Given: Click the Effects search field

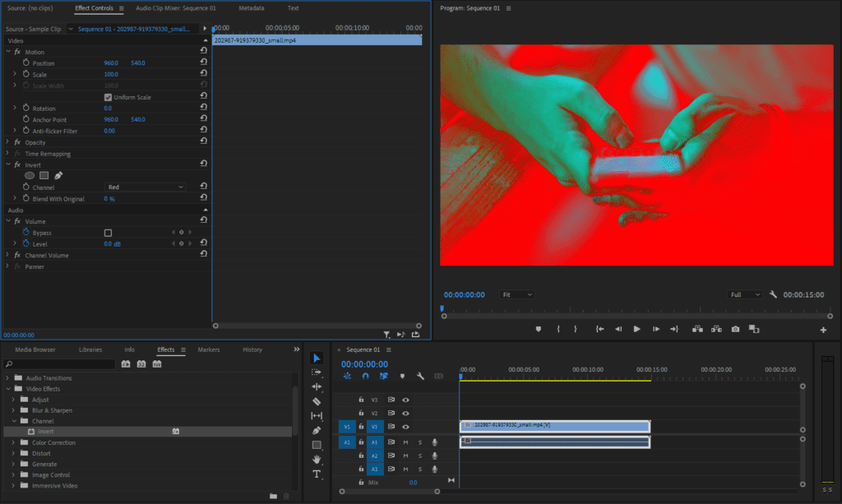Looking at the screenshot, I should point(59,364).
